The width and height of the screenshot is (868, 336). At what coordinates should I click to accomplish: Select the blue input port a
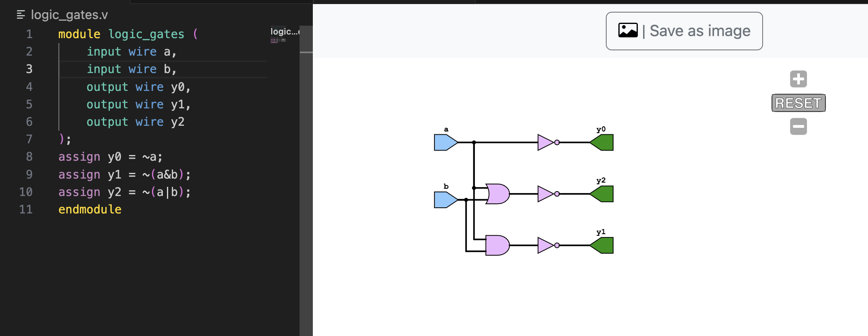click(445, 142)
